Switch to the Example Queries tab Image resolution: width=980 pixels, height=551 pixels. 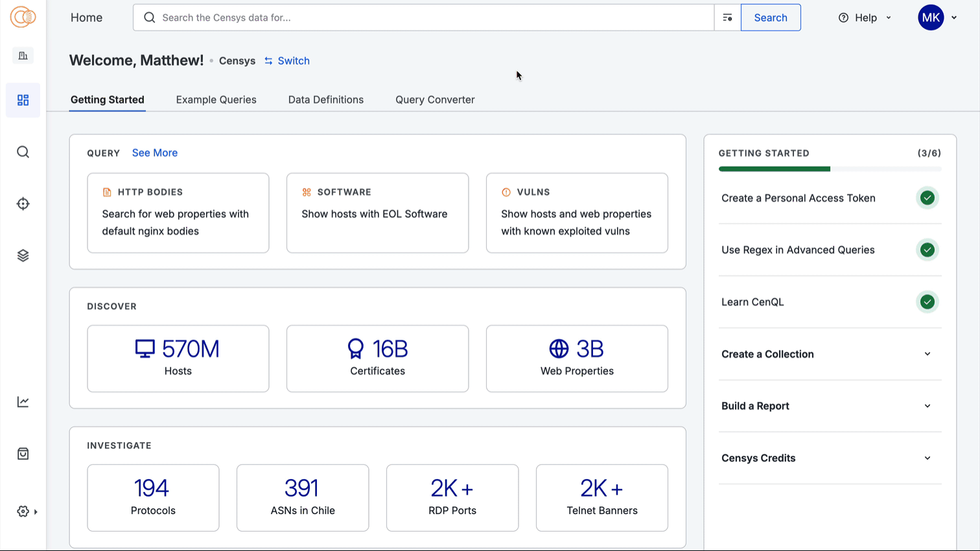pyautogui.click(x=216, y=100)
